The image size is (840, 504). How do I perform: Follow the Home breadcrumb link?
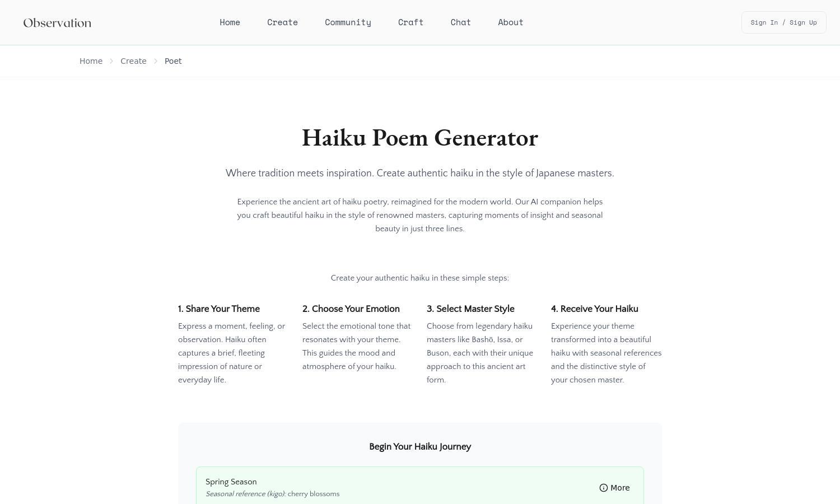pos(91,61)
